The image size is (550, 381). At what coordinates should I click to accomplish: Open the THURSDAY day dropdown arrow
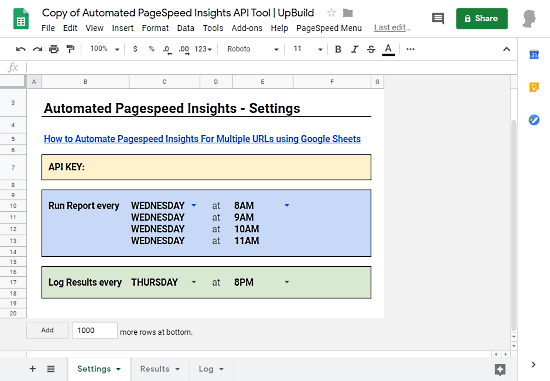point(194,282)
